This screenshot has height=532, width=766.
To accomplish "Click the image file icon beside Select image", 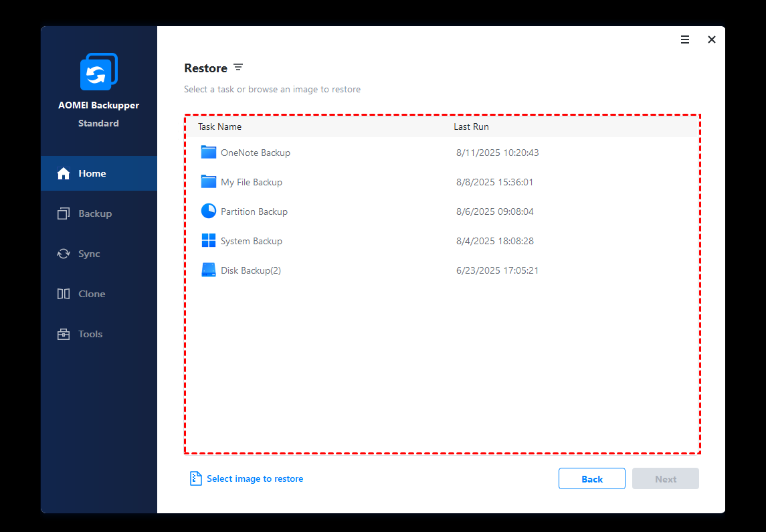I will coord(195,478).
